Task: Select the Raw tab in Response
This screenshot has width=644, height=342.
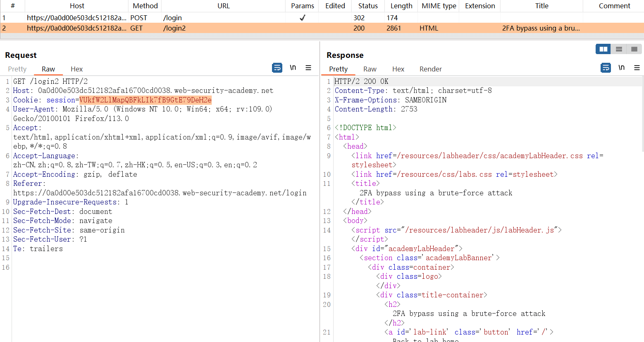Action: (370, 69)
